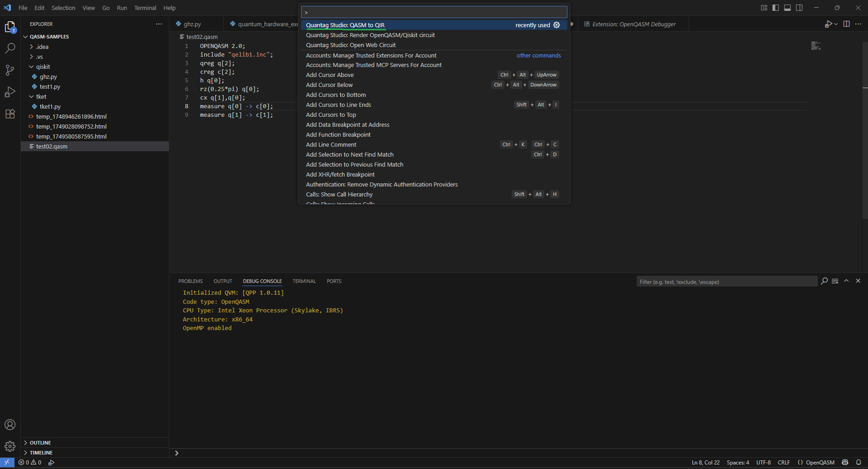The width and height of the screenshot is (868, 469).
Task: Open the Manage gear menu in activity bar
Action: tap(10, 446)
